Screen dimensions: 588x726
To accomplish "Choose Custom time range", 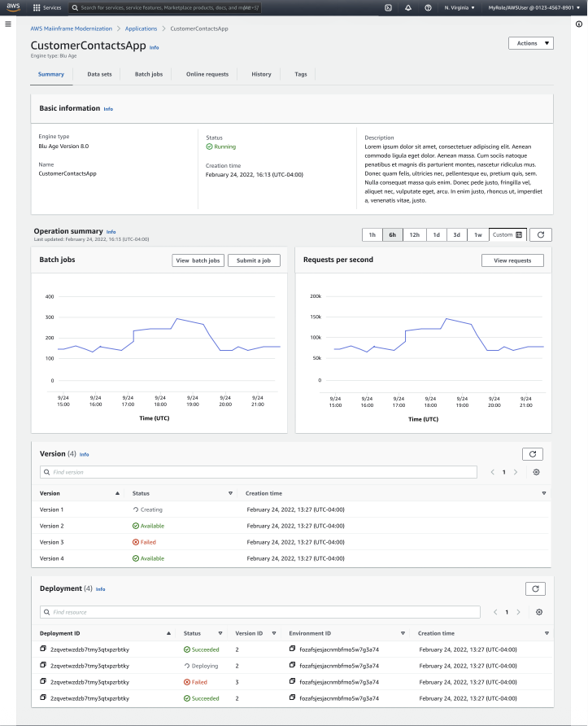I will point(507,234).
